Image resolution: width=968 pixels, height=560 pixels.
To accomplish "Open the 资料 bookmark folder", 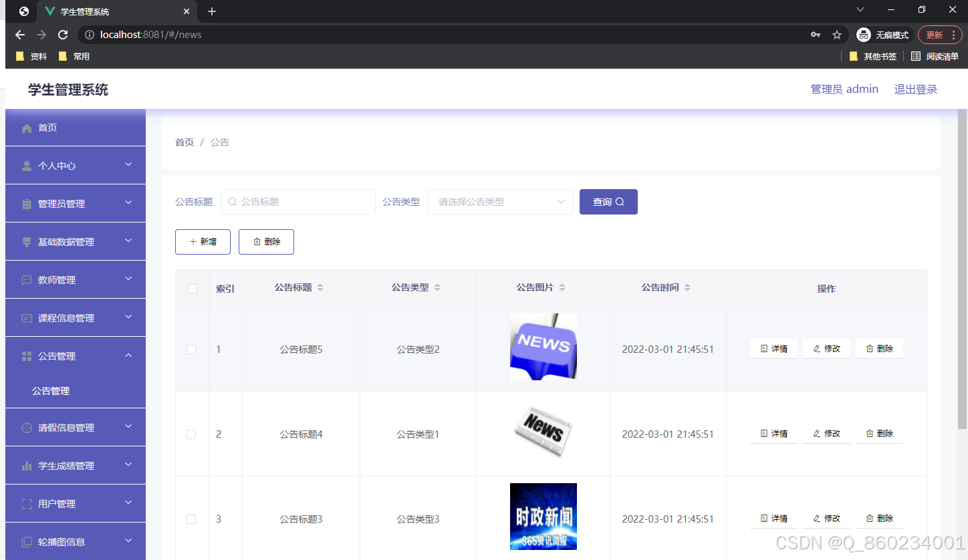I will [x=31, y=57].
